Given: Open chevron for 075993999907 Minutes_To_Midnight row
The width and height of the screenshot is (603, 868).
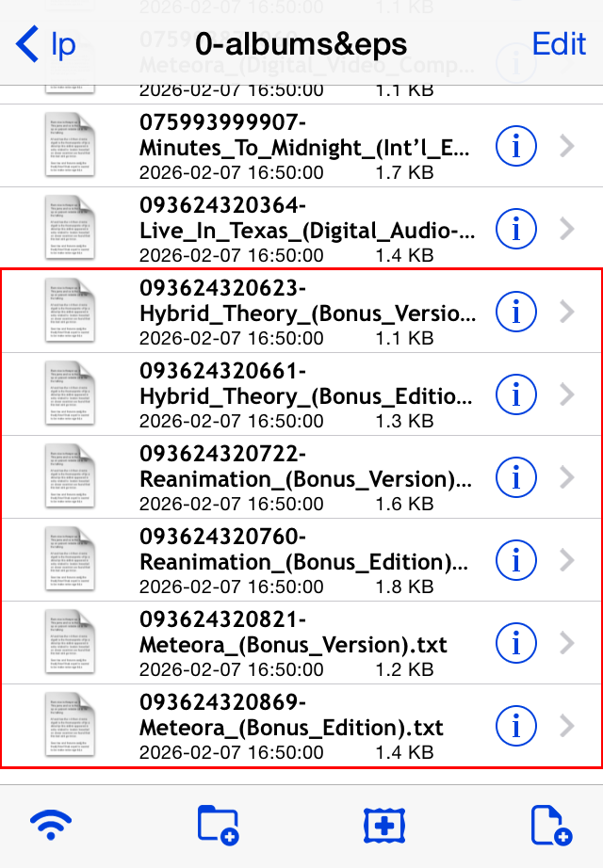Looking at the screenshot, I should click(x=567, y=146).
